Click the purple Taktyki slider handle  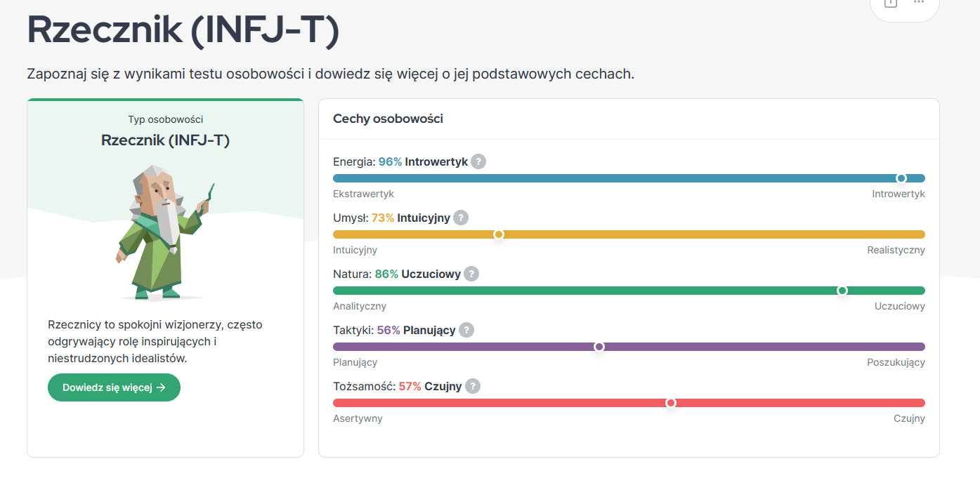(599, 347)
